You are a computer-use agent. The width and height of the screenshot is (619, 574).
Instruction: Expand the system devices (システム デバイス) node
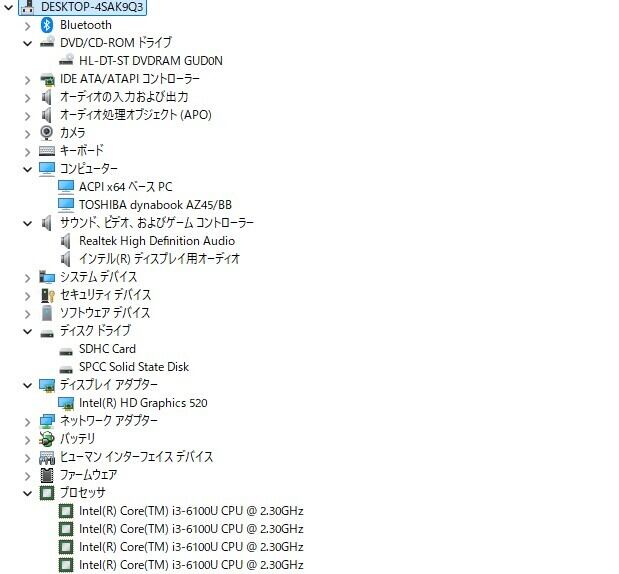pos(27,278)
